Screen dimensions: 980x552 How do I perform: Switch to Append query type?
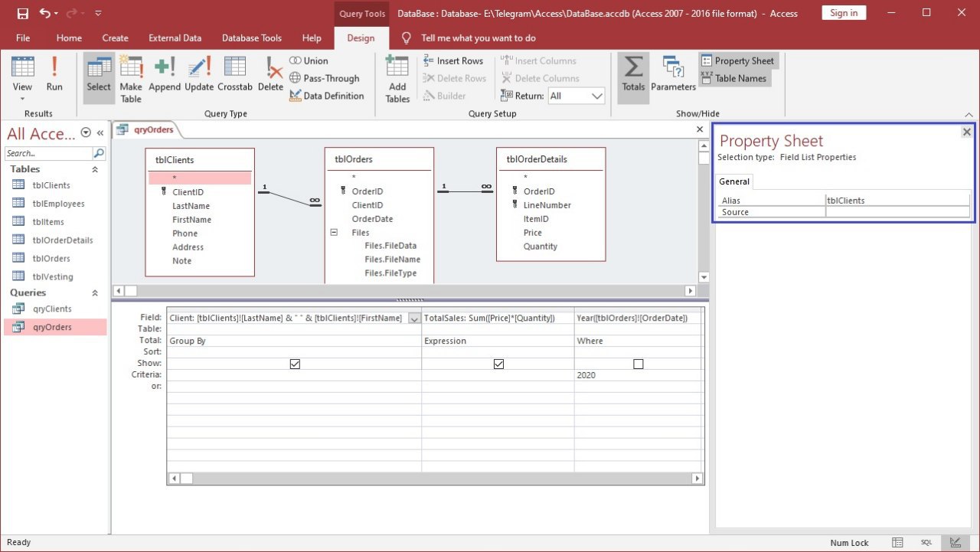tap(165, 74)
